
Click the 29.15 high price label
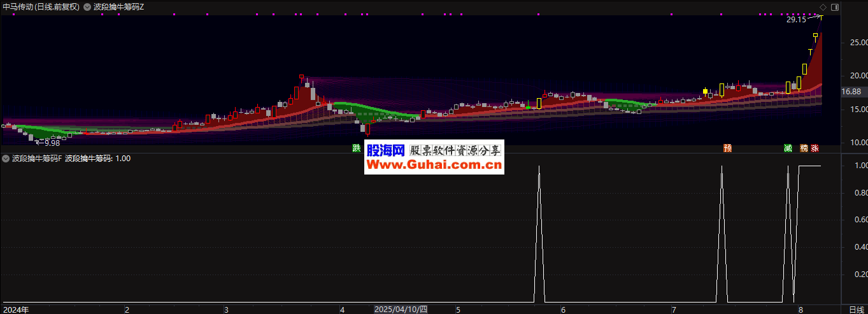coord(796,20)
